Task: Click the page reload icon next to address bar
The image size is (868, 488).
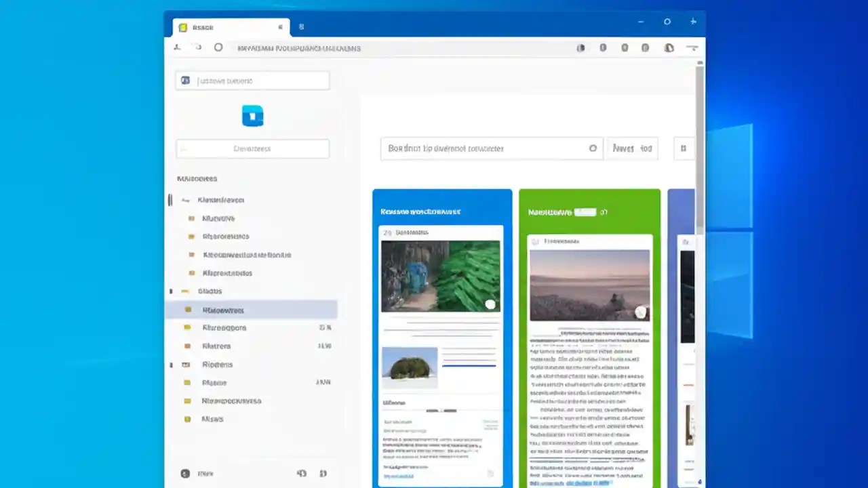Action: pyautogui.click(x=218, y=47)
